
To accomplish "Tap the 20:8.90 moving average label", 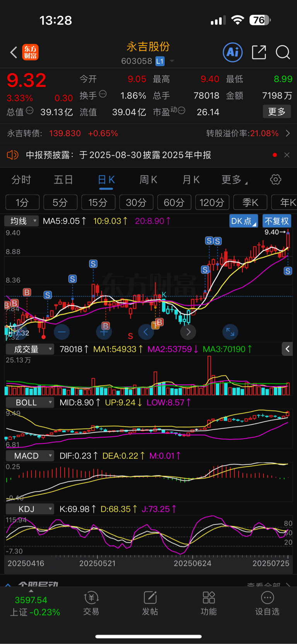I will pos(153,221).
